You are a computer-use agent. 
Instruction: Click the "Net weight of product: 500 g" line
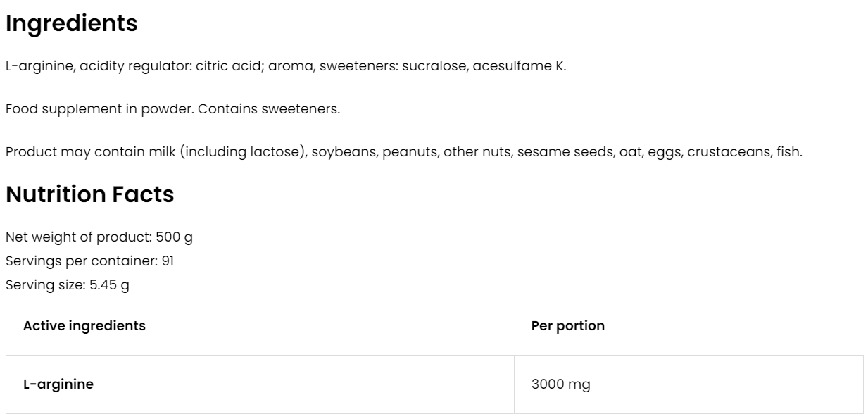[x=99, y=237]
